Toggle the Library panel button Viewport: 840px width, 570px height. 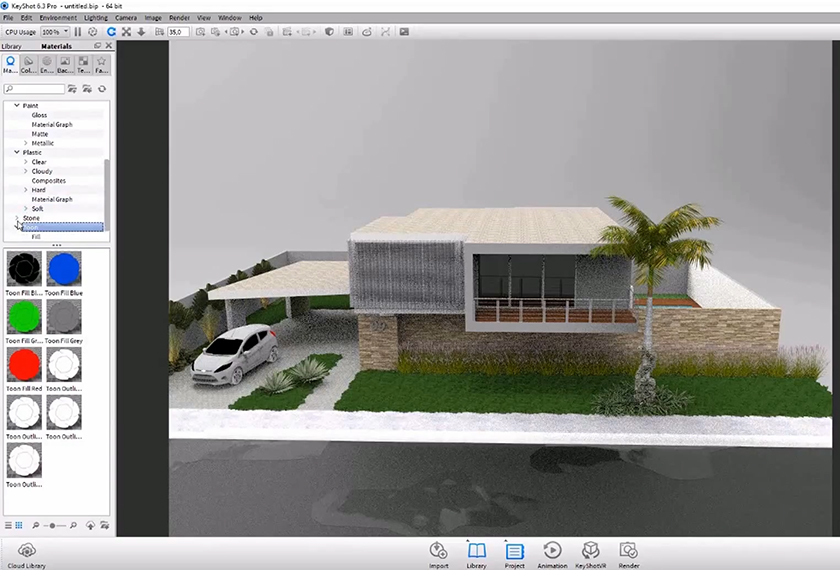pyautogui.click(x=476, y=552)
